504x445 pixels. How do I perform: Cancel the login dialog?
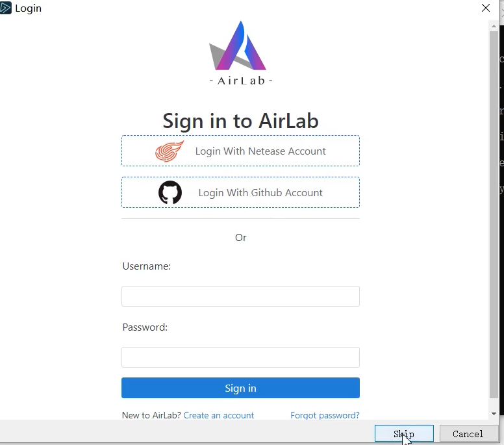468,434
